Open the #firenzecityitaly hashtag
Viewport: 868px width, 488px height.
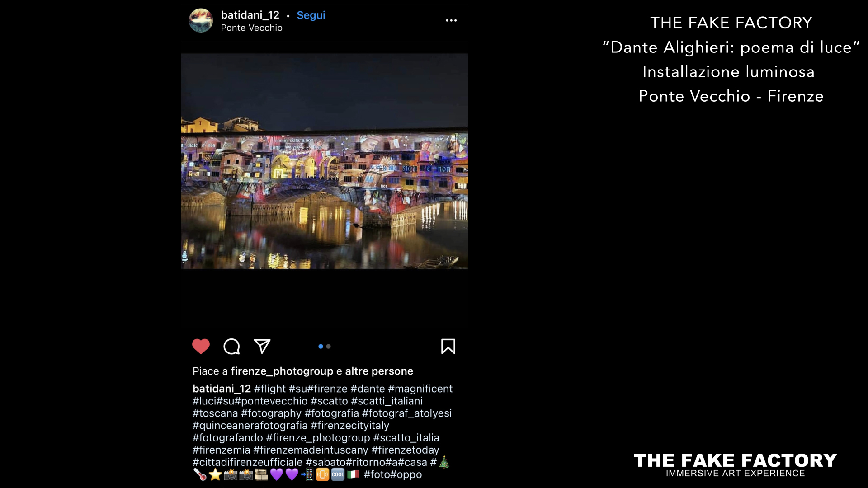[x=350, y=425]
